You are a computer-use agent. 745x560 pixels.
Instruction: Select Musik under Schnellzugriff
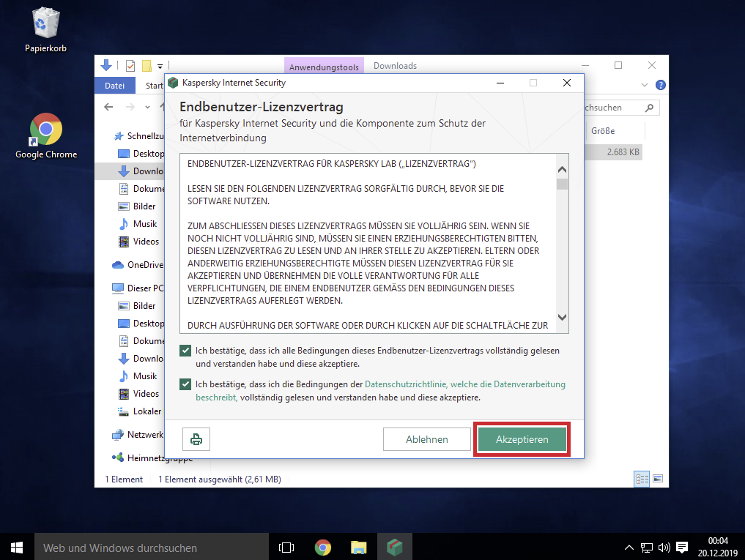tap(137, 224)
